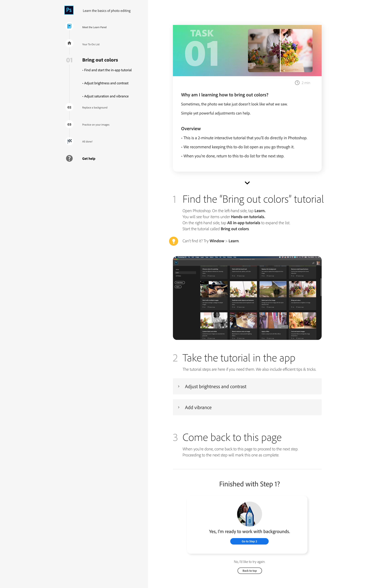Click the Photoshop Ps logo icon
Screen dimensions: 386x588
[69, 10]
